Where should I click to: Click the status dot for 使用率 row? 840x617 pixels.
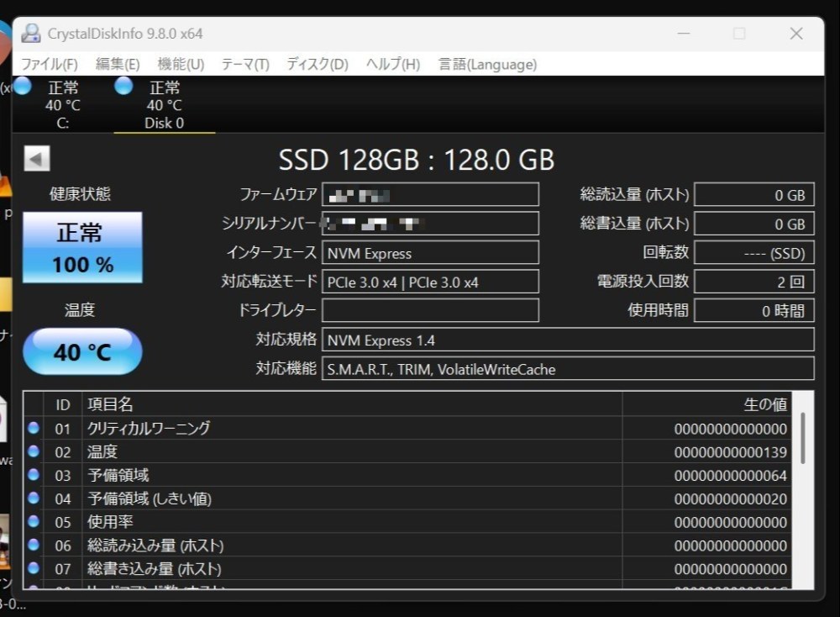pos(34,521)
